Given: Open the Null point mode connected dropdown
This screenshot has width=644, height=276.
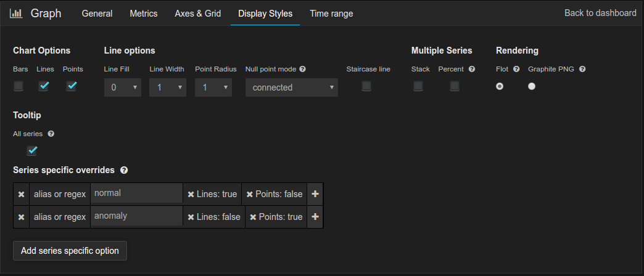Looking at the screenshot, I should click(292, 87).
